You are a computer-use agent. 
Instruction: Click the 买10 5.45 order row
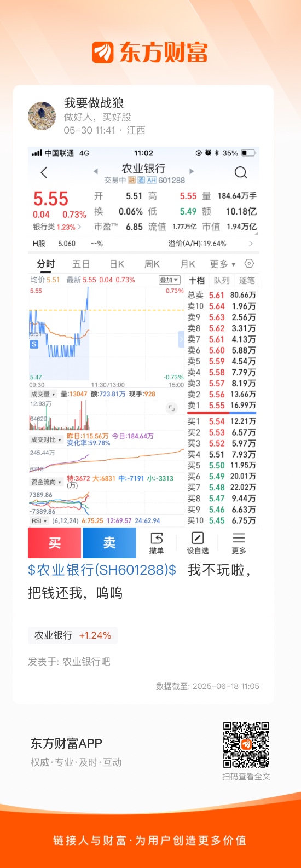pyautogui.click(x=222, y=520)
